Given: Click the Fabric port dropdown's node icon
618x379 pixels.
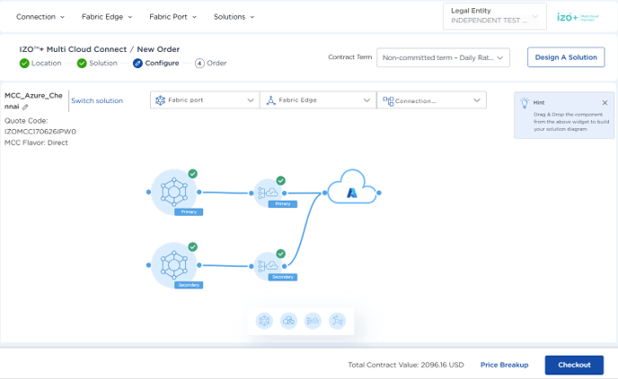Looking at the screenshot, I should [160, 100].
